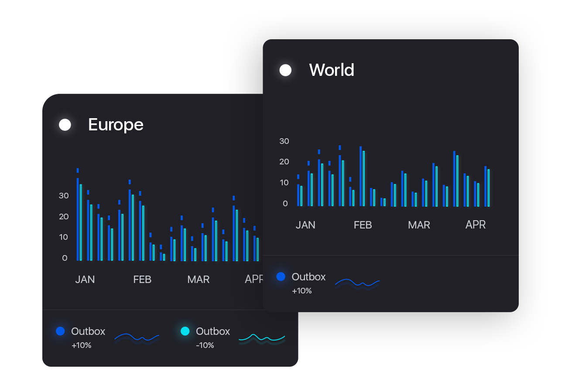Click the +10% value in Europe card

click(x=81, y=345)
